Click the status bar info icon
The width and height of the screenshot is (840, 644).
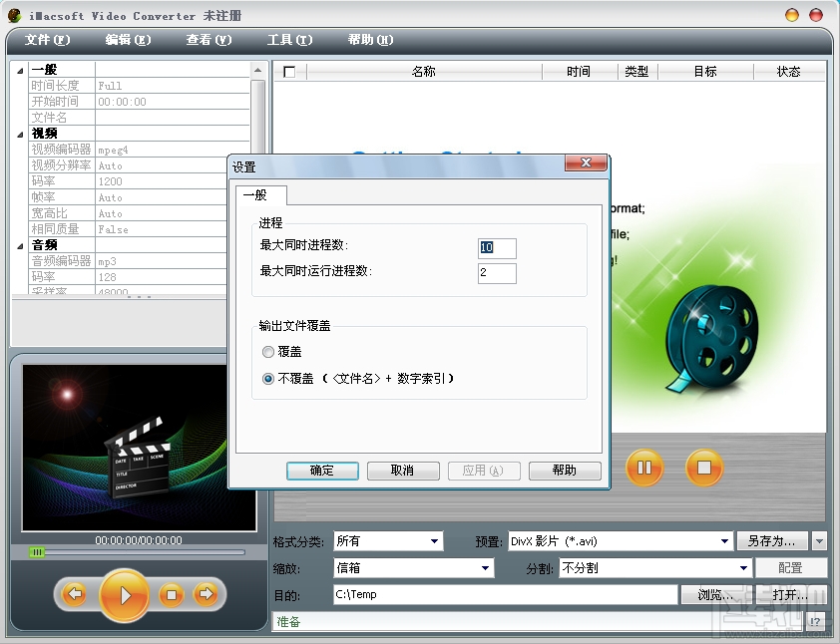(x=815, y=621)
